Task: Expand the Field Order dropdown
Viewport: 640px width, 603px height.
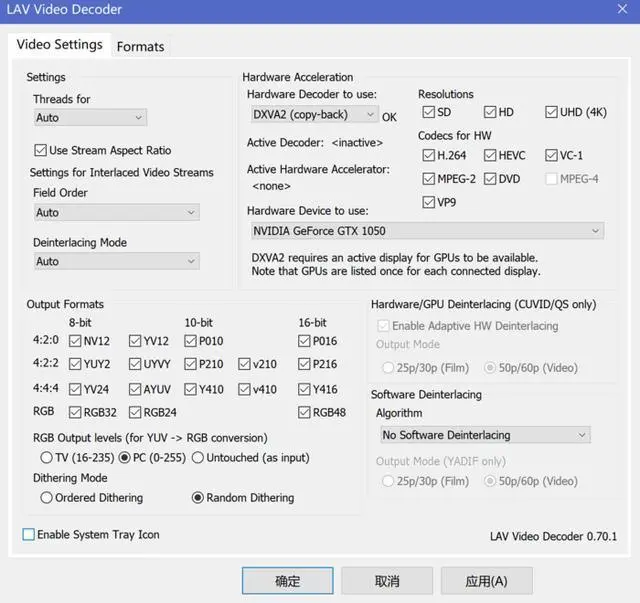Action: click(117, 212)
